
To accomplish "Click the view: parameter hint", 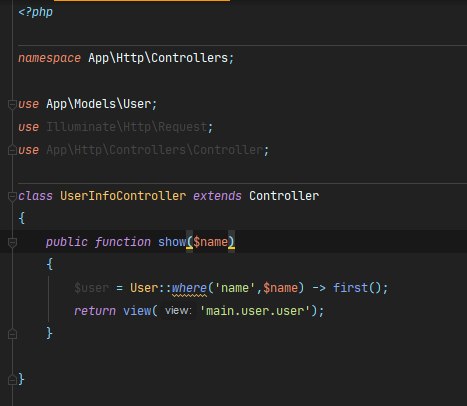I will 178,311.
